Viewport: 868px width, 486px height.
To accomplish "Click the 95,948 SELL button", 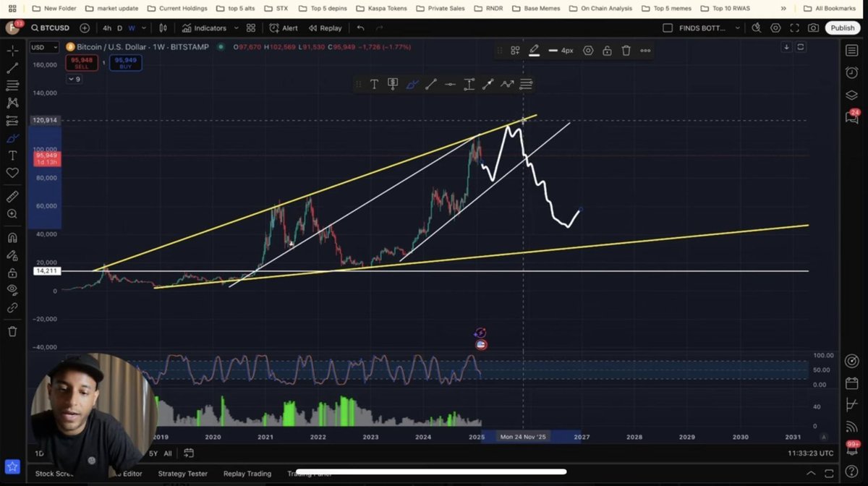I will (x=81, y=62).
